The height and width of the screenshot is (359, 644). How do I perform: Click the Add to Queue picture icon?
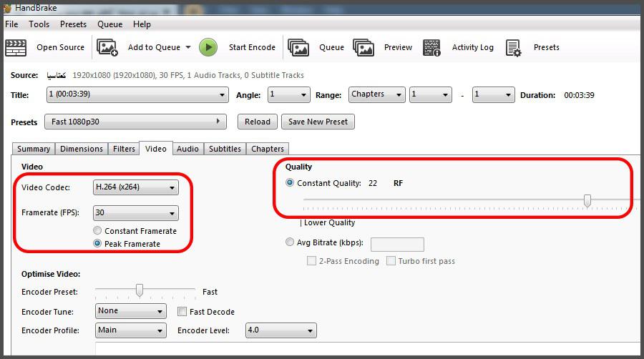tap(107, 48)
